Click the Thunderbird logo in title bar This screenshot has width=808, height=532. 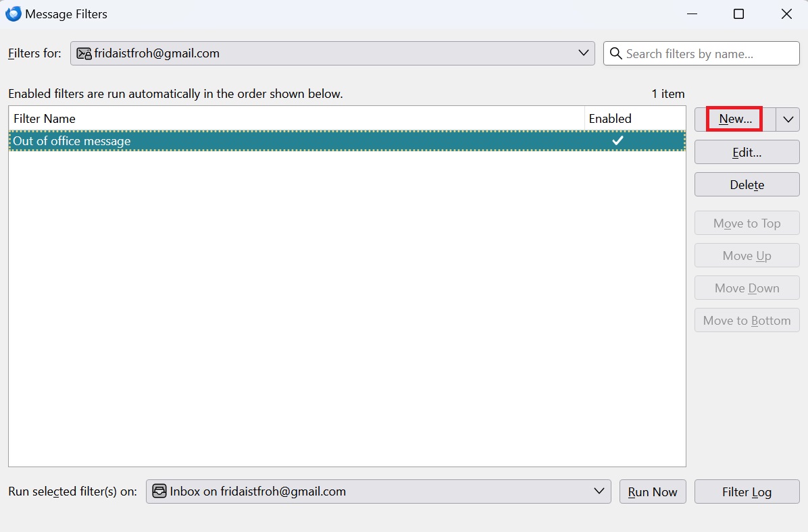13,14
